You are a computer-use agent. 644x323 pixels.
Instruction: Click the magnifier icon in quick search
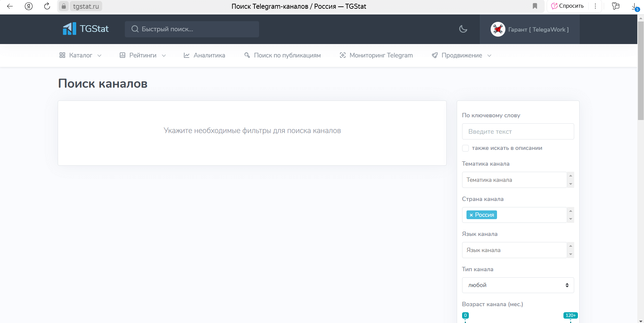[x=135, y=29]
